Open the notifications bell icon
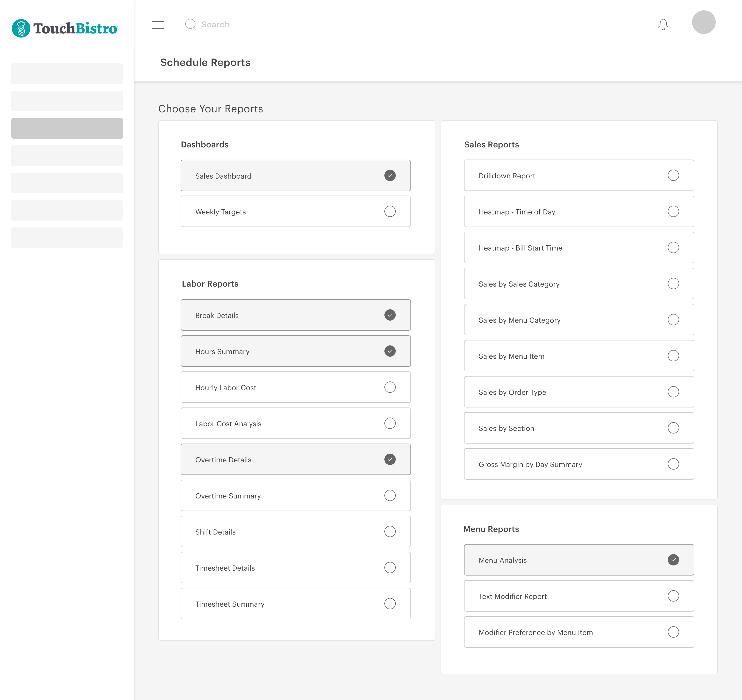Viewport: 742px width, 700px height. point(663,25)
